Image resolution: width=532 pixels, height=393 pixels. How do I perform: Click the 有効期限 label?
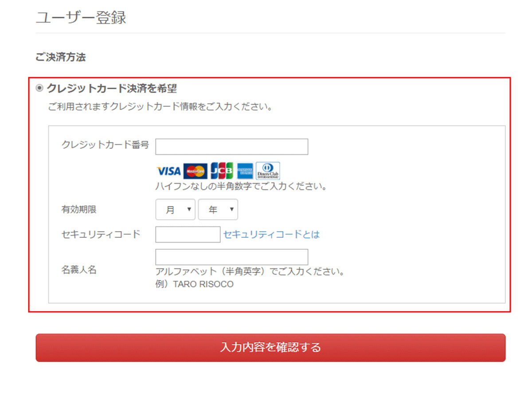tap(79, 210)
